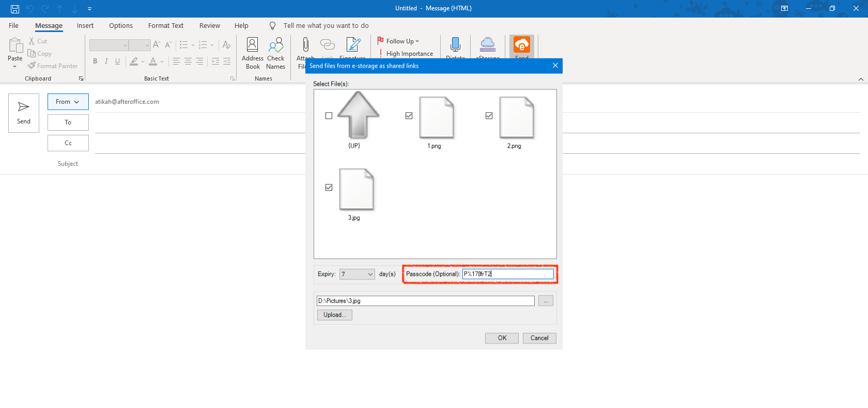Click into the Passcode input field

pos(507,274)
